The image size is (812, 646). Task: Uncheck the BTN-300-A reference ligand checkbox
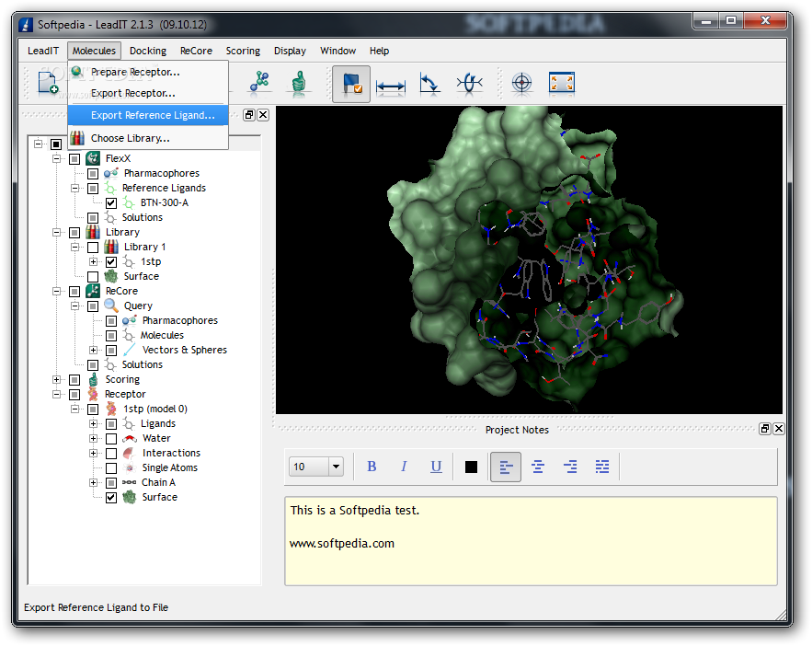(111, 203)
